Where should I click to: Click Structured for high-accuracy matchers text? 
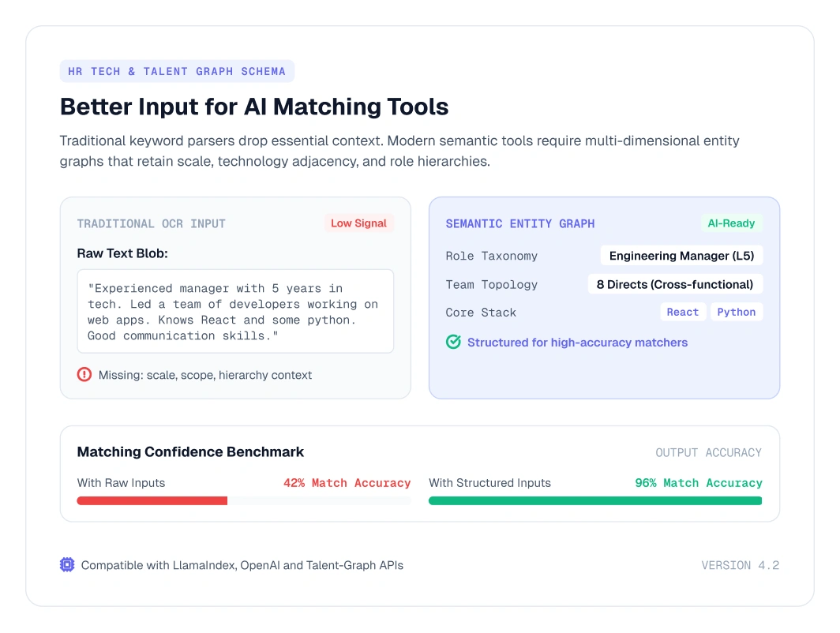click(x=577, y=343)
